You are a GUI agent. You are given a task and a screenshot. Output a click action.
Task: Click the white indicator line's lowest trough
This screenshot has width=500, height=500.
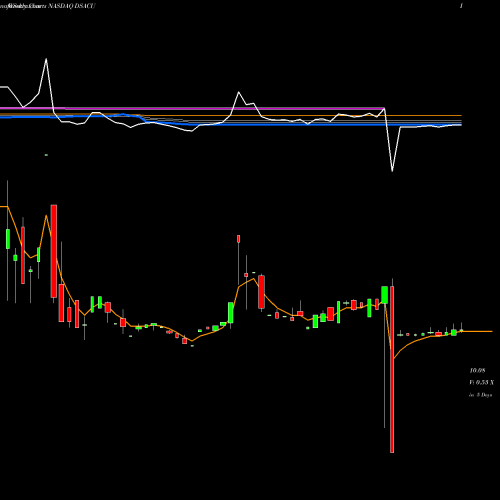pos(392,171)
